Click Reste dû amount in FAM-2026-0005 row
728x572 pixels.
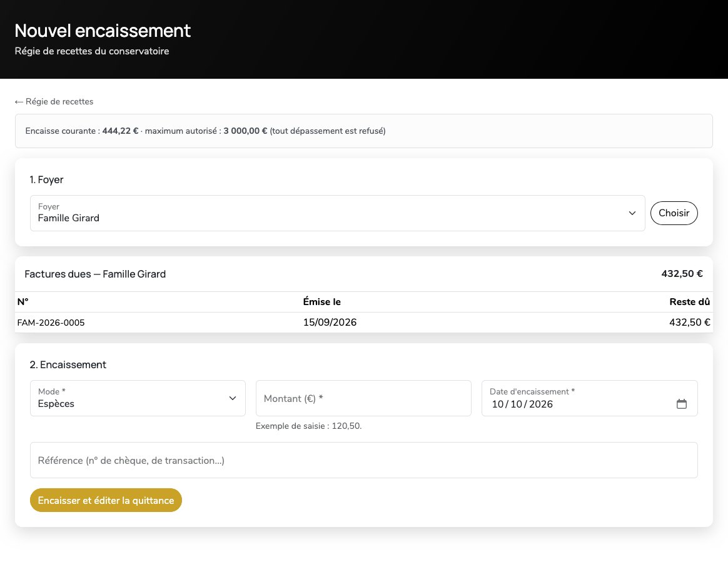(x=689, y=323)
